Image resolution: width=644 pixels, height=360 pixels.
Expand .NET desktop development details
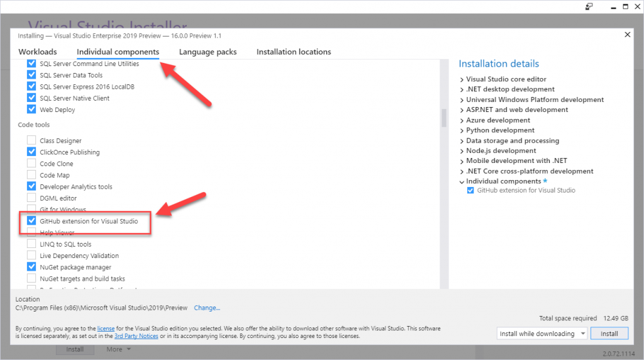(462, 90)
